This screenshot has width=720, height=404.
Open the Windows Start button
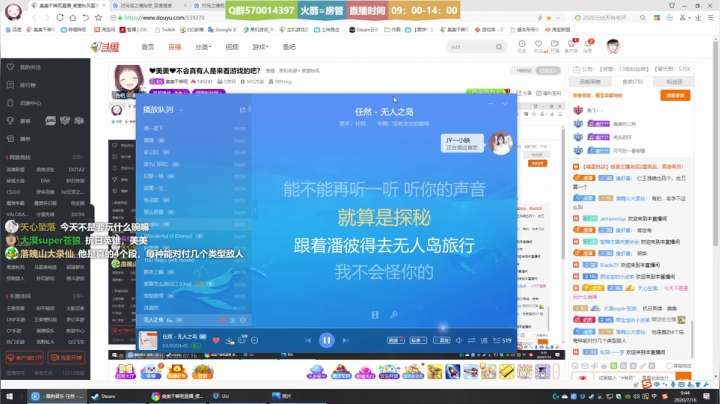[x=9, y=396]
